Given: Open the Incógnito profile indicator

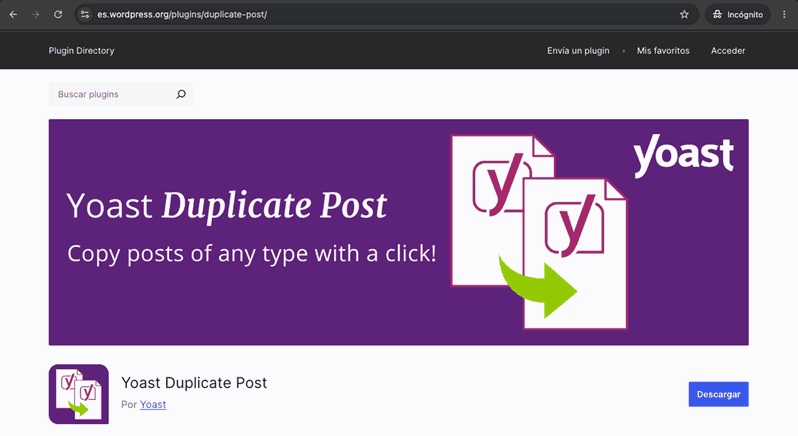Looking at the screenshot, I should [738, 14].
